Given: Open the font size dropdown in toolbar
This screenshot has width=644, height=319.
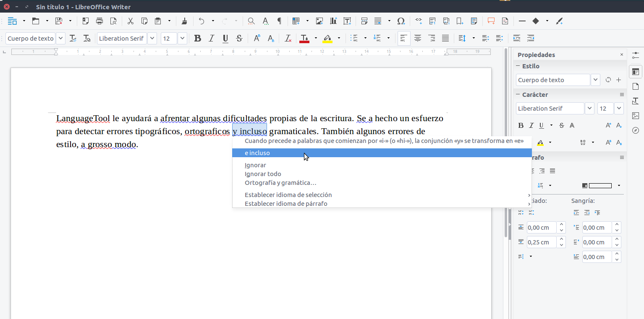Looking at the screenshot, I should 182,39.
